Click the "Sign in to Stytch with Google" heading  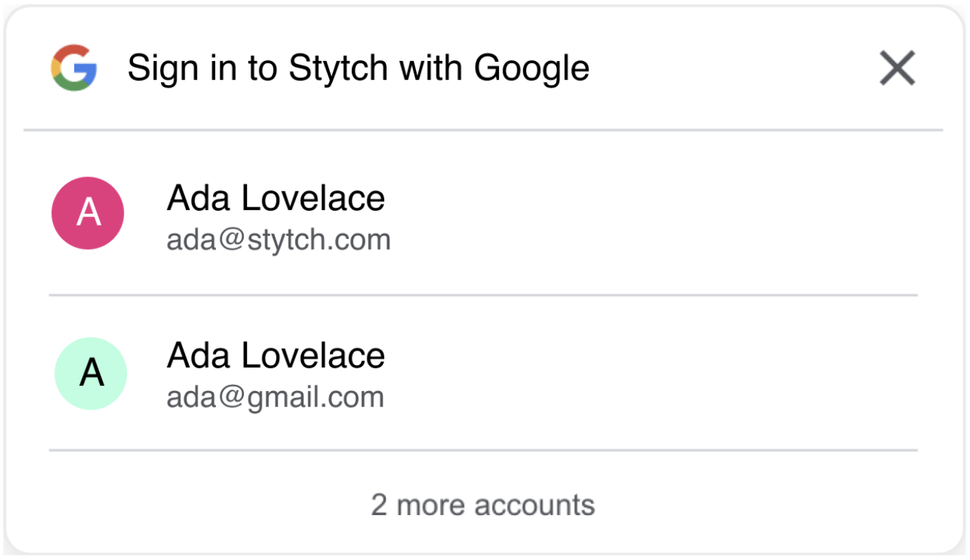[358, 68]
